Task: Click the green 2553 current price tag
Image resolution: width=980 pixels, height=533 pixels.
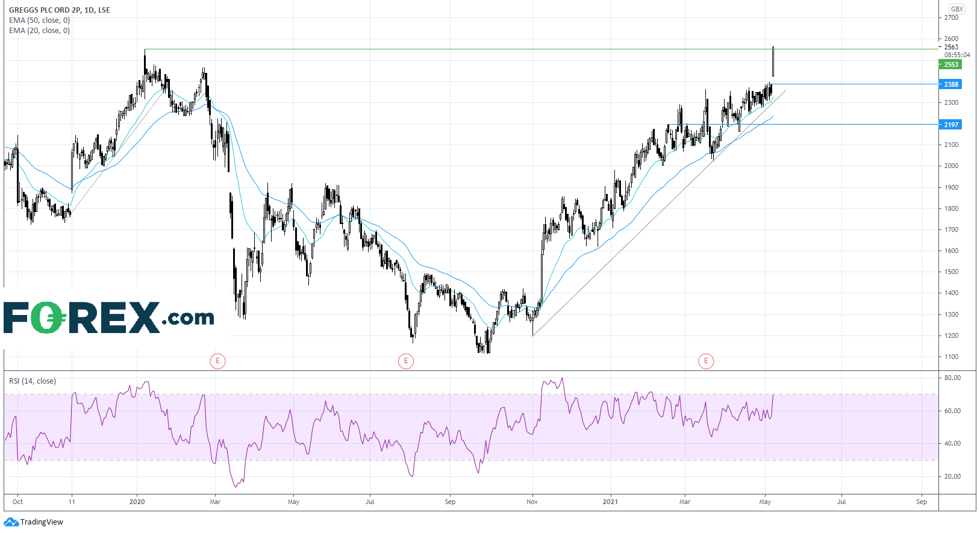Action: (950, 64)
